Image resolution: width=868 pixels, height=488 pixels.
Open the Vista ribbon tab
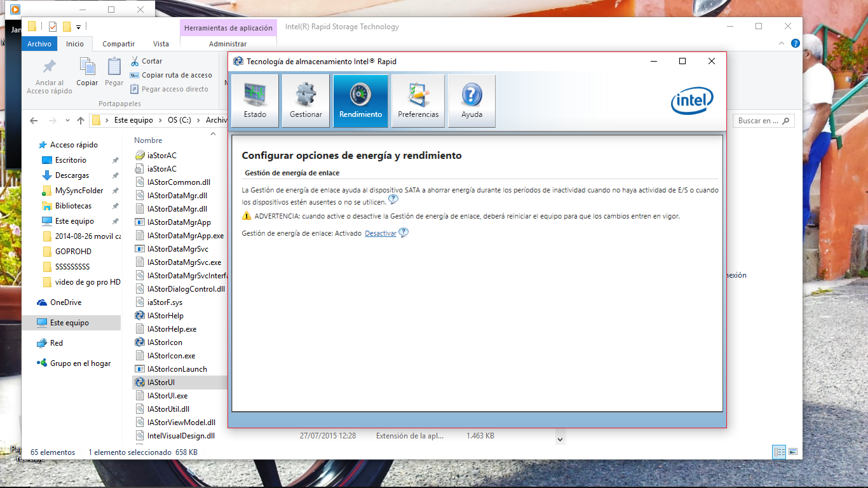click(x=161, y=44)
